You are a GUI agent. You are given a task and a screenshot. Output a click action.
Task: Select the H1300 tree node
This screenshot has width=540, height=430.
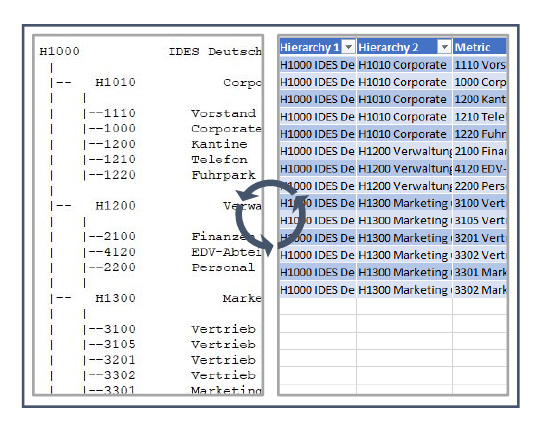tap(115, 298)
